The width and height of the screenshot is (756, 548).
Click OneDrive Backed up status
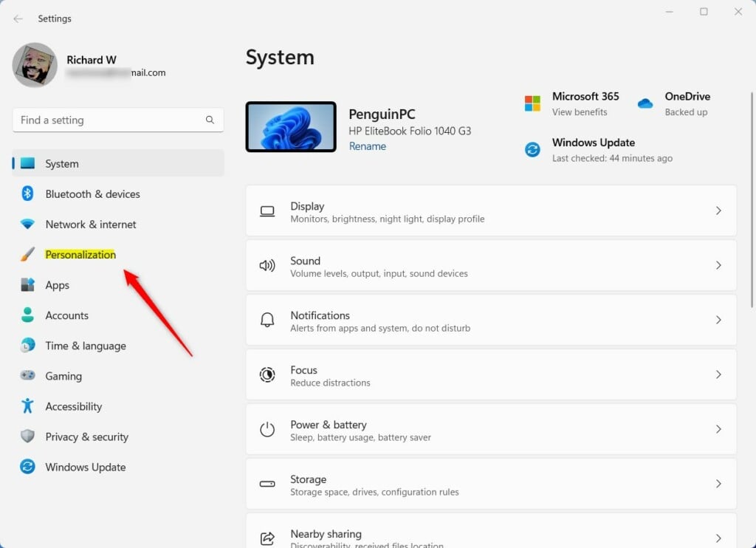(686, 112)
